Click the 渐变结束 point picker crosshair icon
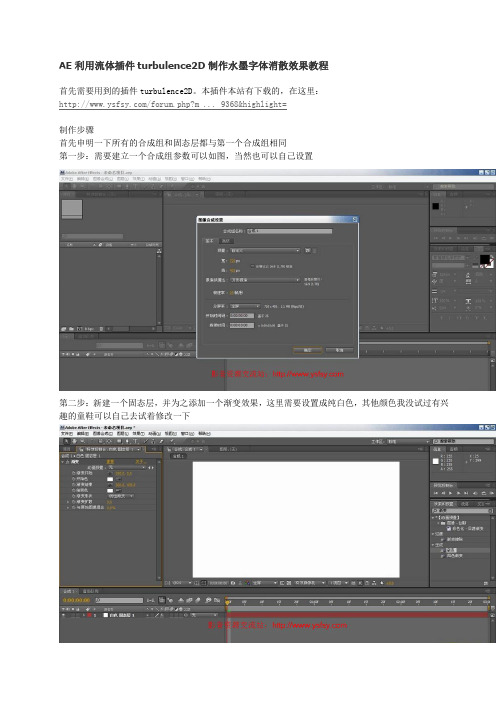 coord(110,485)
